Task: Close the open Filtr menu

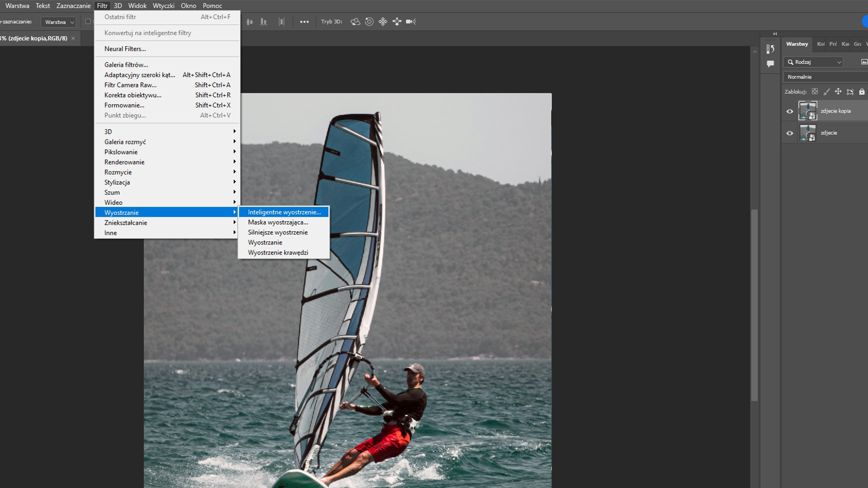Action: (x=102, y=6)
